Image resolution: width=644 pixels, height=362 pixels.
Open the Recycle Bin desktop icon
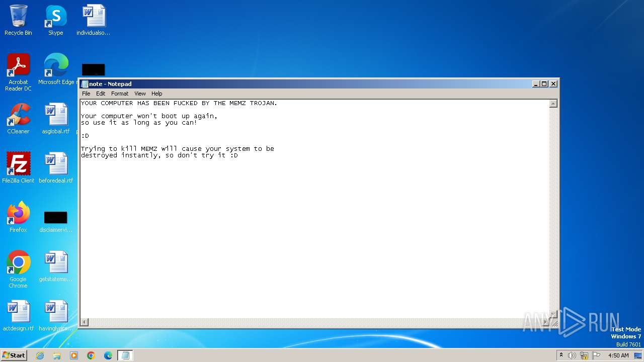coord(18,20)
